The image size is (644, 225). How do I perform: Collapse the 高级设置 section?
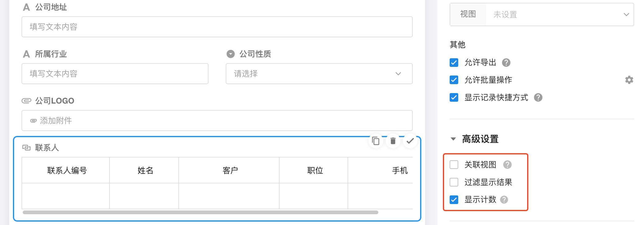(453, 139)
